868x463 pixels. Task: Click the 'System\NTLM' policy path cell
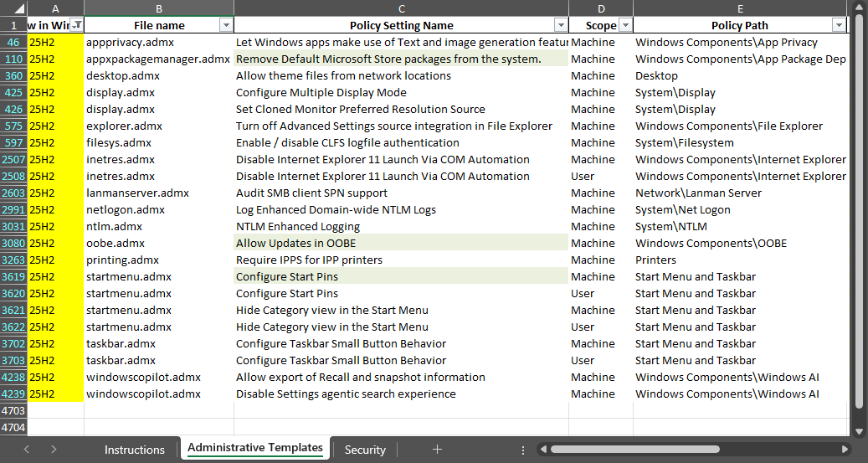click(740, 227)
